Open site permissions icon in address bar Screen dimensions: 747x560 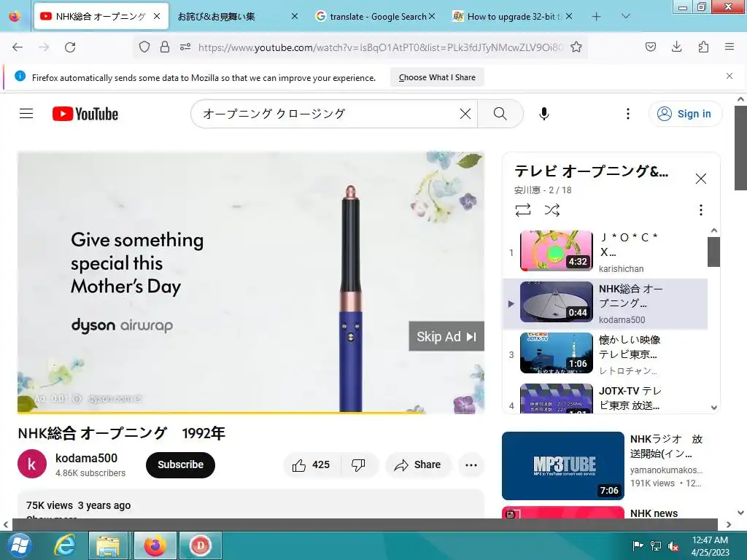(x=185, y=47)
